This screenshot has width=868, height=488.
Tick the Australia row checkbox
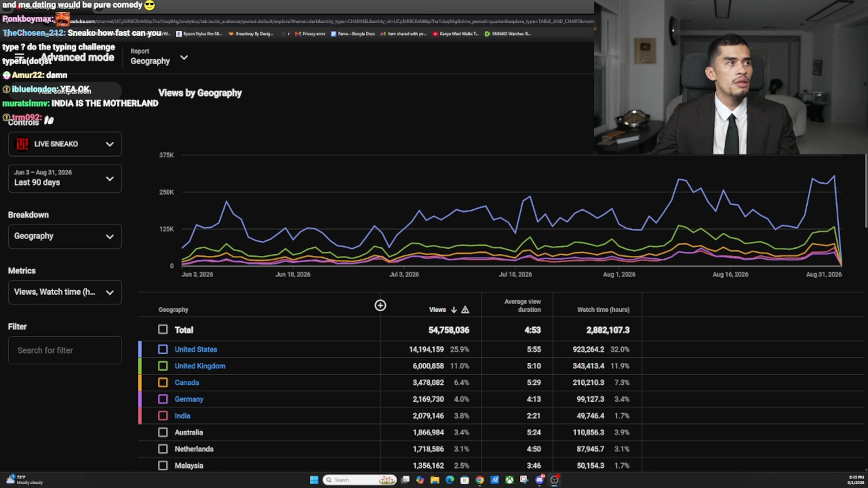pos(163,432)
